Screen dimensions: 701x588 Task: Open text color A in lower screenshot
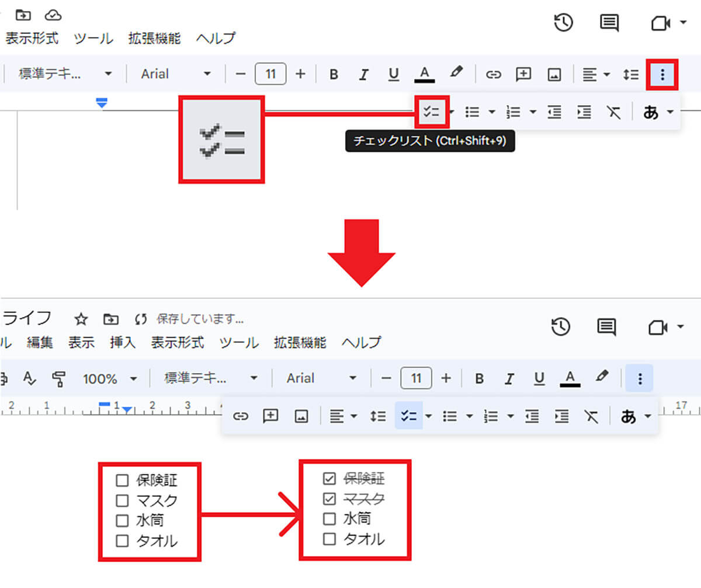pyautogui.click(x=570, y=378)
